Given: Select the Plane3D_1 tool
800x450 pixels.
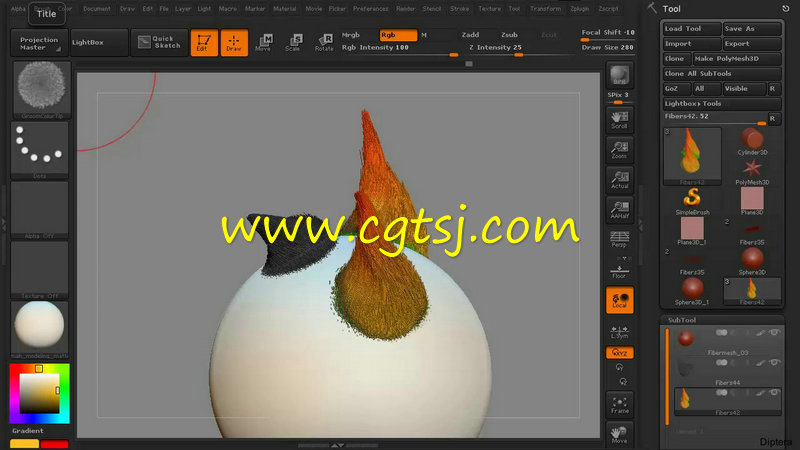Looking at the screenshot, I should coord(692,231).
